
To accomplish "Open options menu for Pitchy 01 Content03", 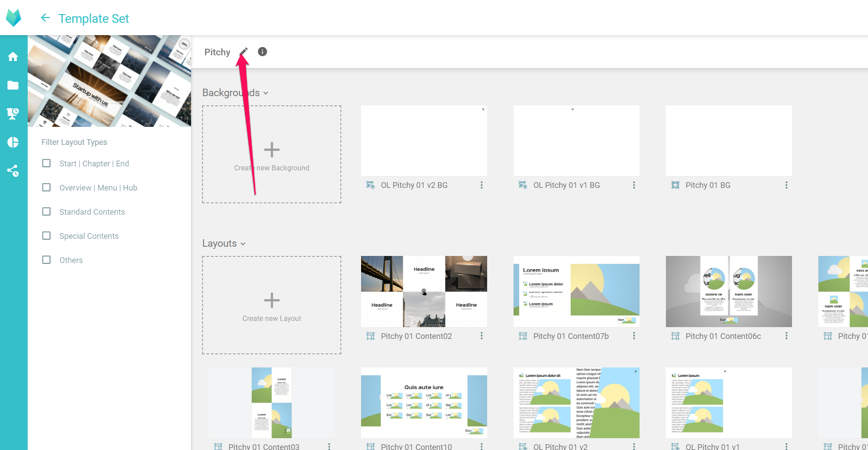I will [329, 446].
